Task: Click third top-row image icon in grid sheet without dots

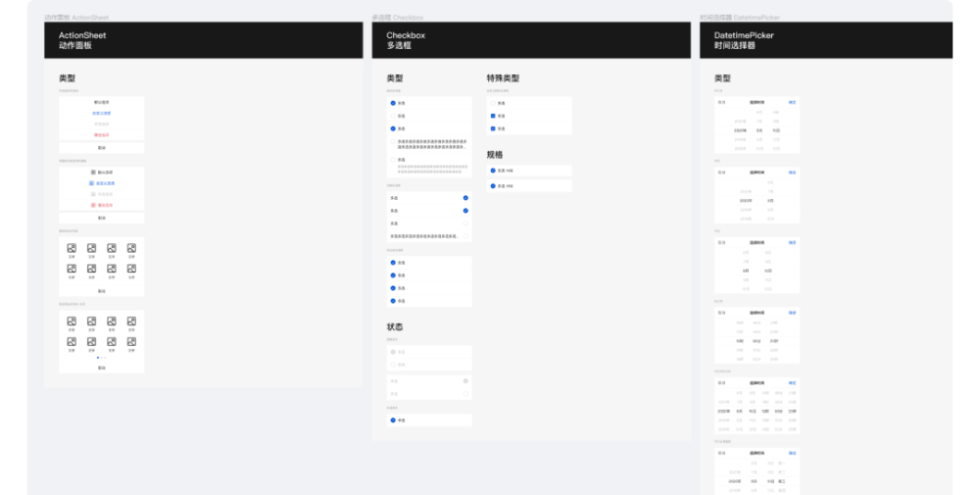Action: coord(112,248)
